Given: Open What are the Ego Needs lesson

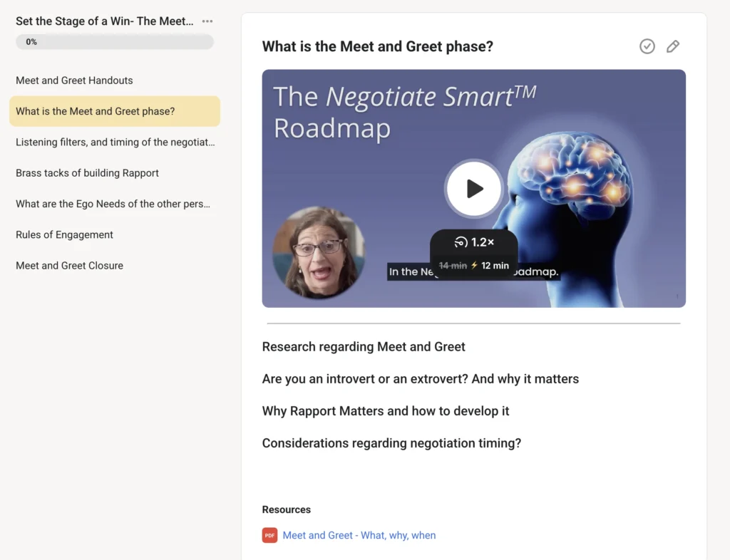Looking at the screenshot, I should (113, 204).
